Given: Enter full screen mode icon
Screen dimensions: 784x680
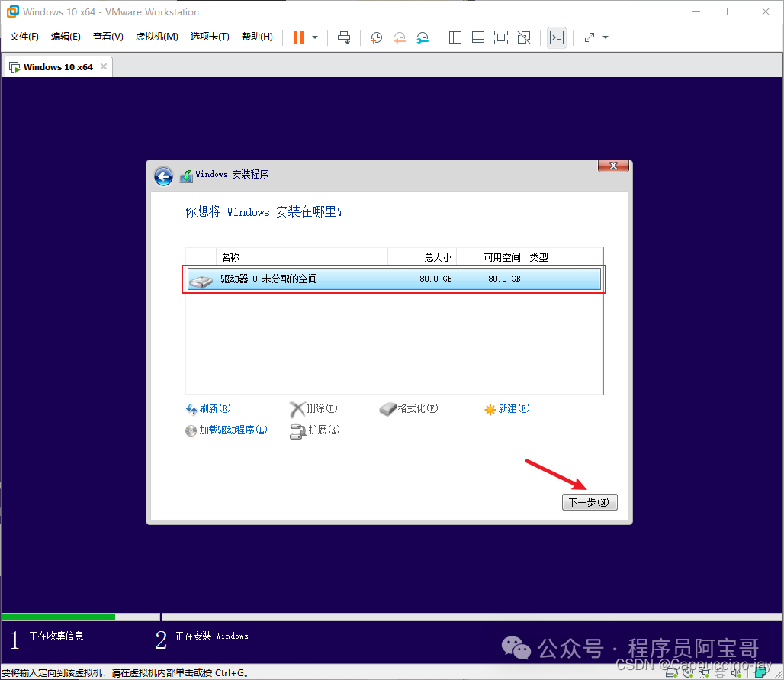Looking at the screenshot, I should tap(501, 37).
